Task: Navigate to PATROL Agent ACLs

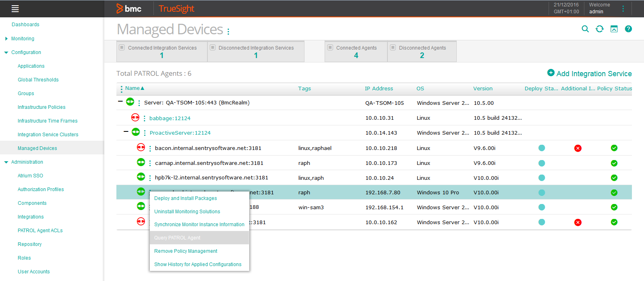Action: pos(40,231)
